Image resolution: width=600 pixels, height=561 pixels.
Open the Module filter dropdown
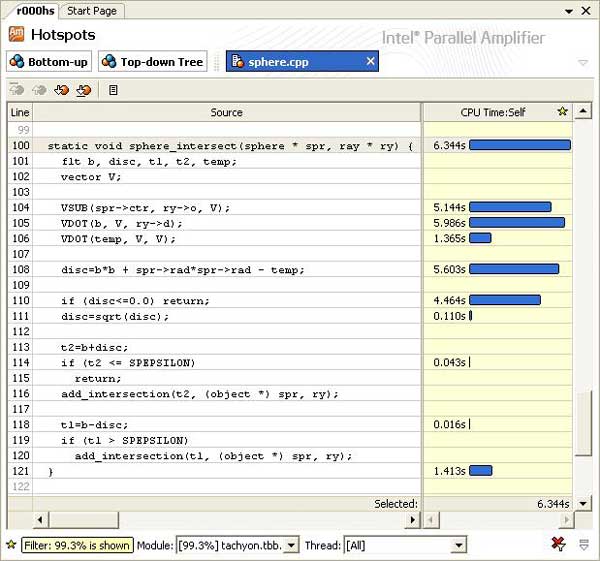(292, 545)
